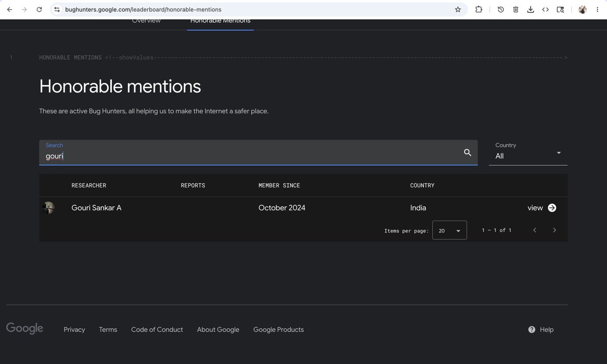
Task: Sort by the MEMBER SINCE column header
Action: pyautogui.click(x=279, y=186)
